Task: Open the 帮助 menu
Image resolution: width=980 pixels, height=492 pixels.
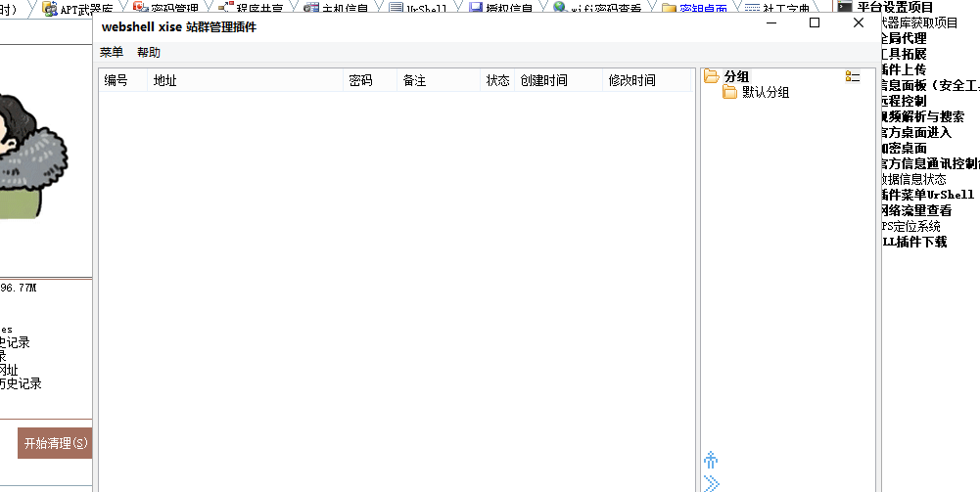Action: [149, 53]
